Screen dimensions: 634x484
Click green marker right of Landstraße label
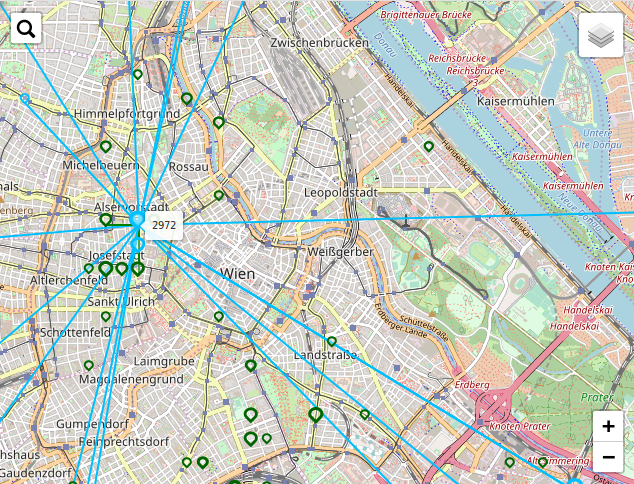(x=332, y=342)
